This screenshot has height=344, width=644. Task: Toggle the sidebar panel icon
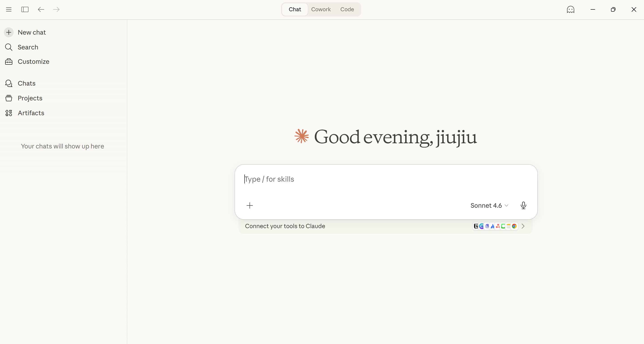(x=25, y=9)
